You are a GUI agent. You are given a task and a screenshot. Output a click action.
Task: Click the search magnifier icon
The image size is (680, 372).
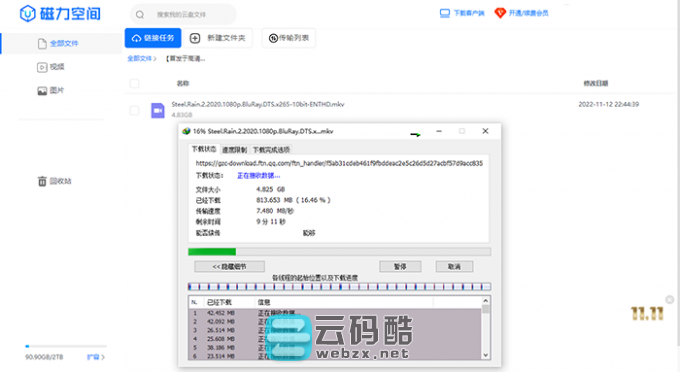click(x=140, y=15)
